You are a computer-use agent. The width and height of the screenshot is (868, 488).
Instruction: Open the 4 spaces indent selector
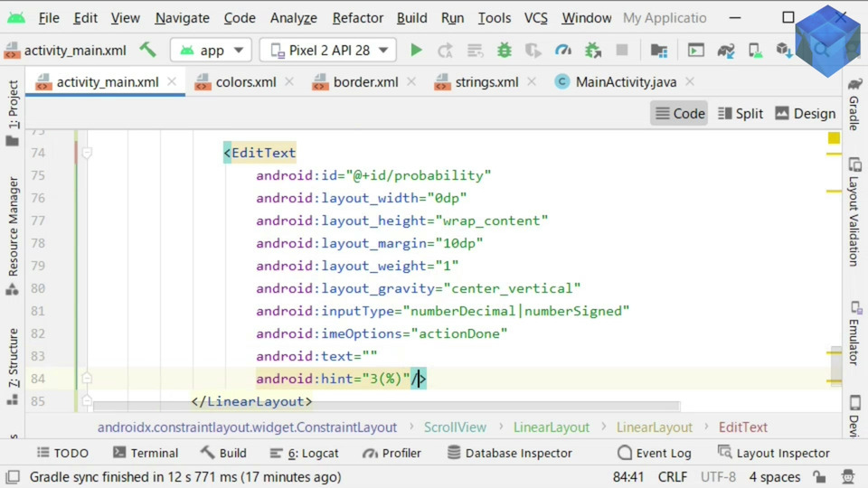[774, 476]
